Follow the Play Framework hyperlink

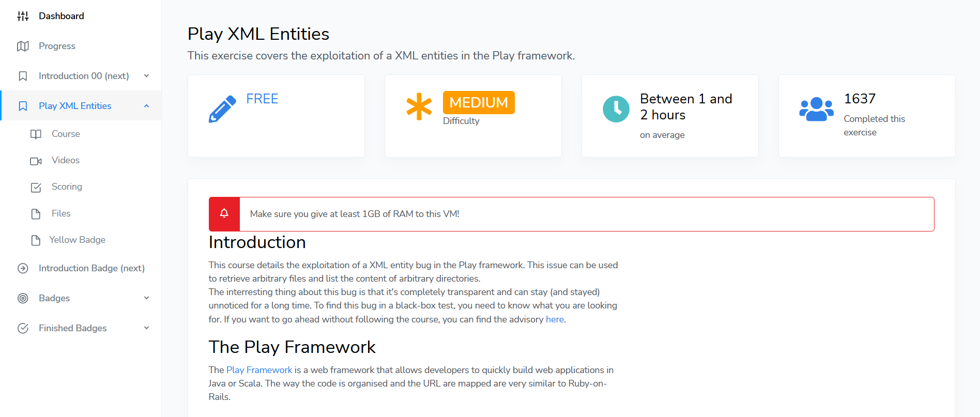[x=259, y=370]
